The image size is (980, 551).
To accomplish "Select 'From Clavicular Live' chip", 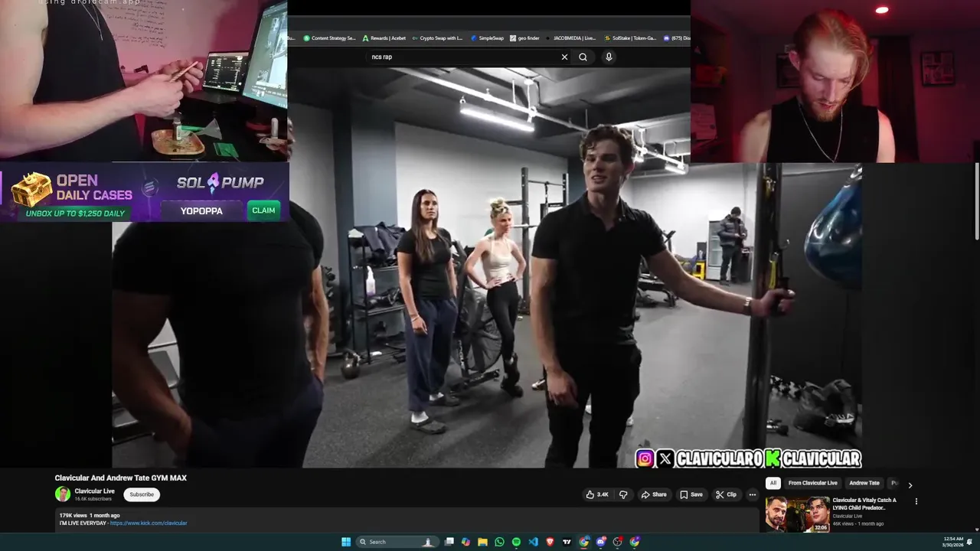I will 813,483.
